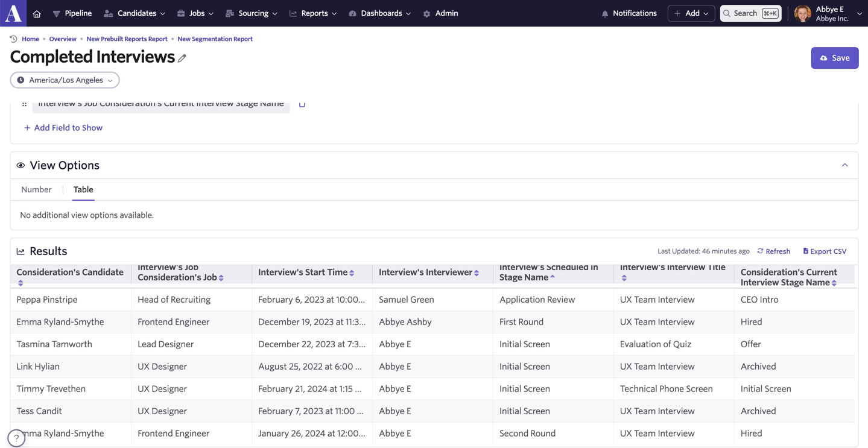Image resolution: width=868 pixels, height=448 pixels.
Task: Select the Samuel Green interviewer cell
Action: pos(432,300)
